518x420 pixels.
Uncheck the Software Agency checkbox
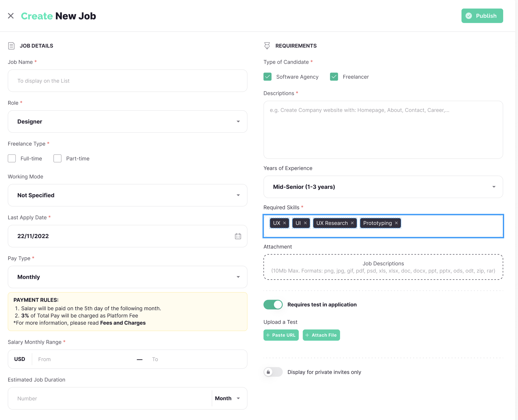pos(268,77)
